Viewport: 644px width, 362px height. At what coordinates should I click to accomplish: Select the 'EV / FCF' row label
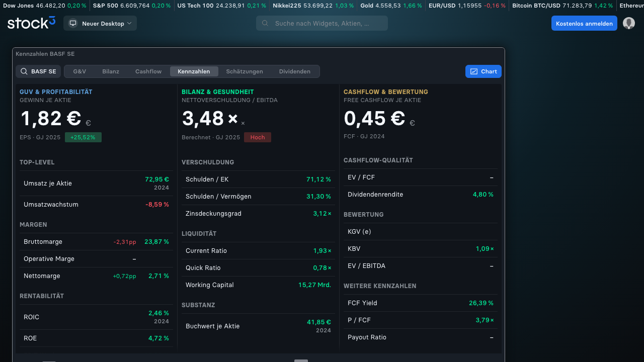click(x=361, y=177)
